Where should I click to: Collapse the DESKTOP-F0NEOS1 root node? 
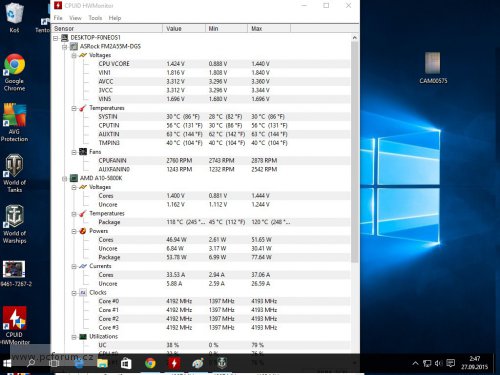(56, 38)
